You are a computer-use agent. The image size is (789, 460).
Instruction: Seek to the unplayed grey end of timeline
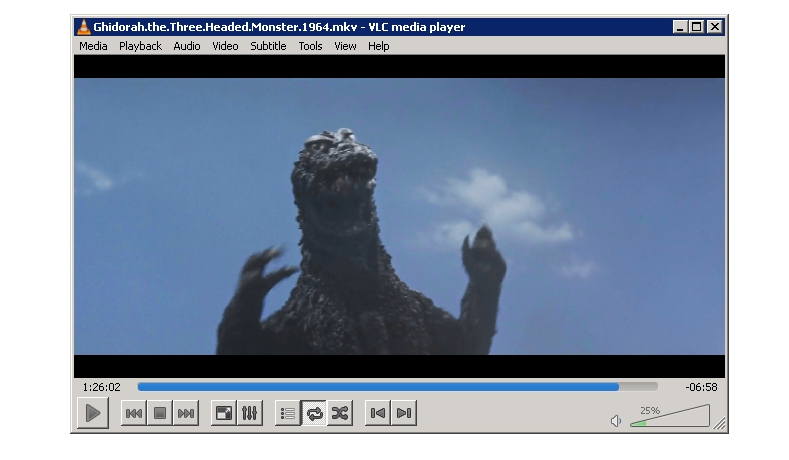click(638, 387)
